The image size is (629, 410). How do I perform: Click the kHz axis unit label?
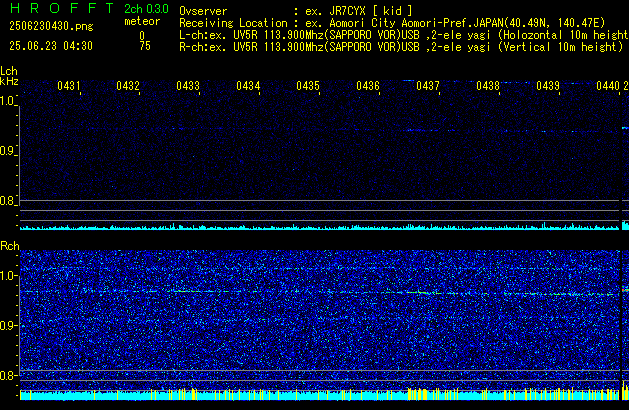click(x=9, y=81)
